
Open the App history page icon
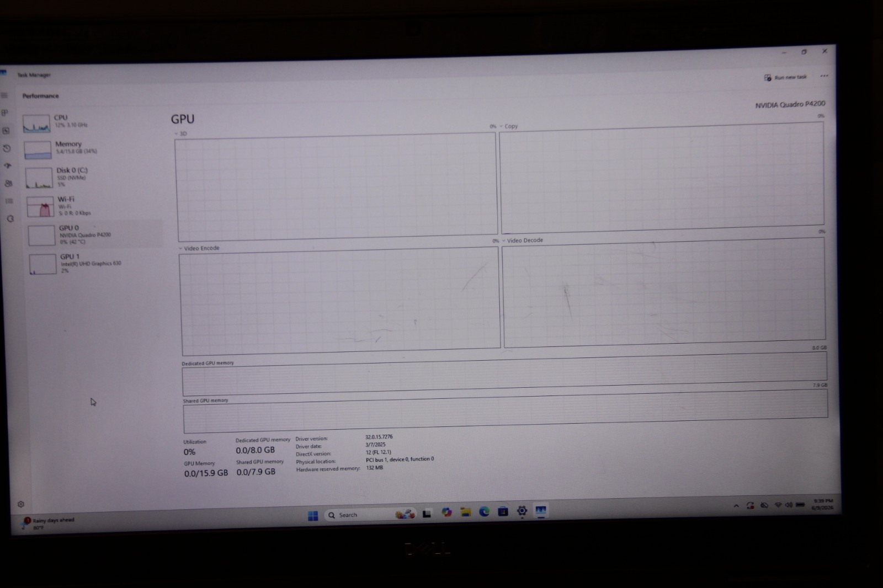click(x=7, y=148)
